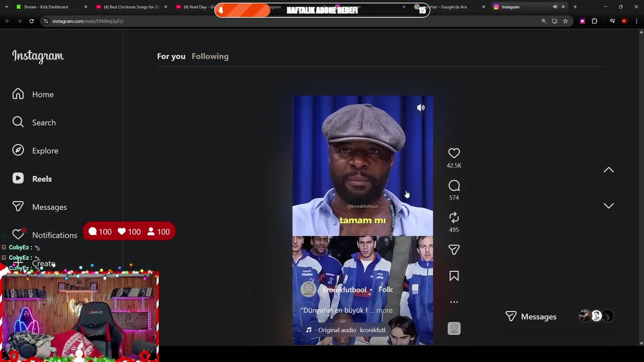Screen dimensions: 644x362
Task: Click the Instagram logo
Action: tap(38, 56)
